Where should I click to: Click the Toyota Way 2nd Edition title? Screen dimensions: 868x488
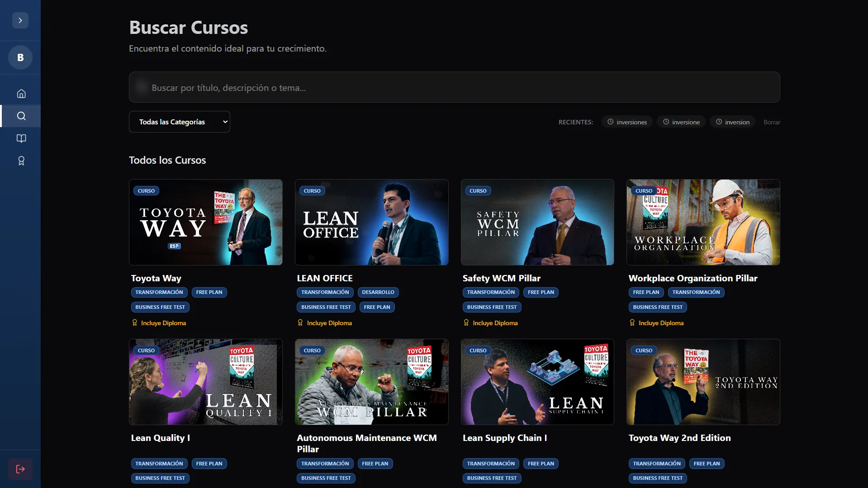click(680, 438)
